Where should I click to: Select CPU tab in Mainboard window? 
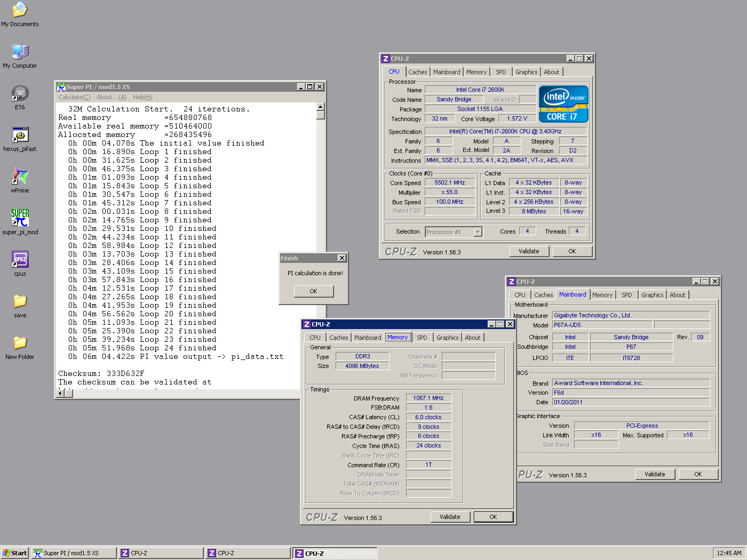click(x=520, y=295)
